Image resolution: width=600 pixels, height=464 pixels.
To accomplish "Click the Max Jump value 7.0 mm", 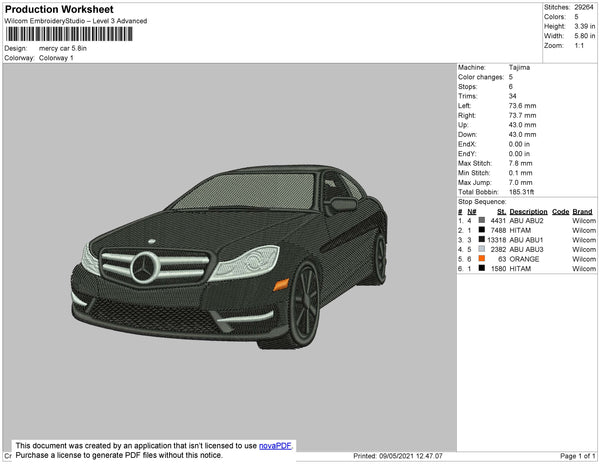I will click(520, 182).
